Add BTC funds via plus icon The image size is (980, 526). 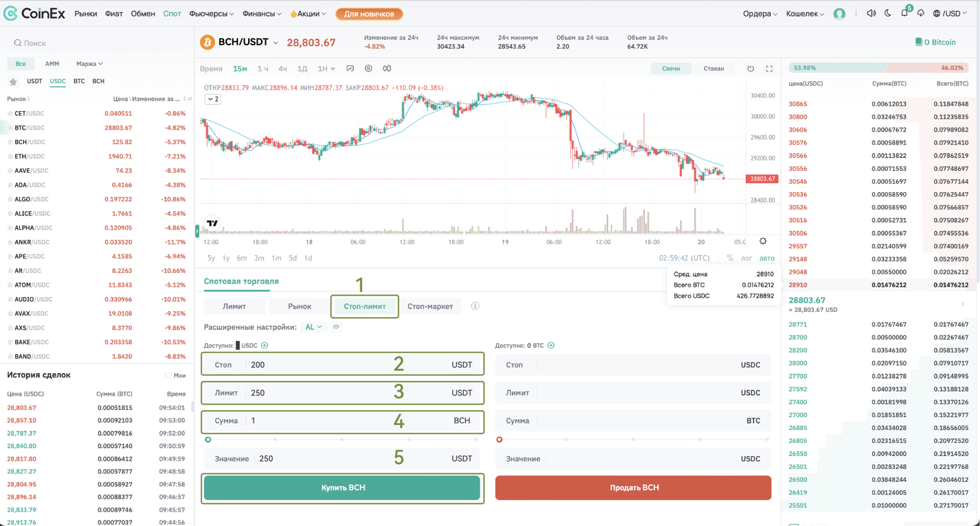pyautogui.click(x=551, y=345)
